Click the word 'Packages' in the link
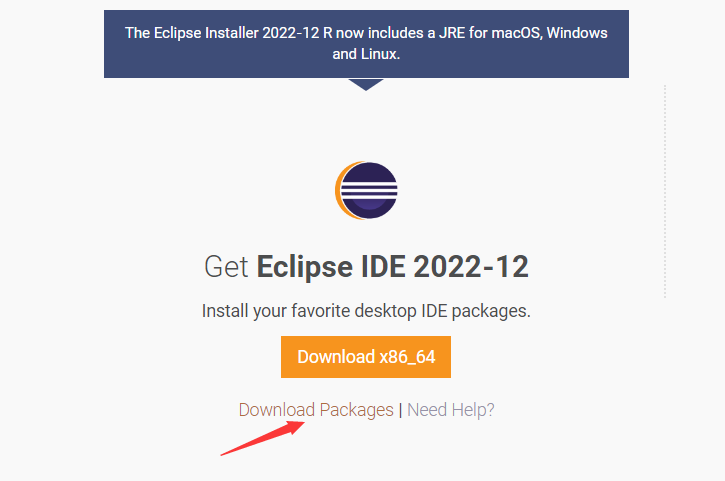The image size is (725, 481). coord(356,410)
